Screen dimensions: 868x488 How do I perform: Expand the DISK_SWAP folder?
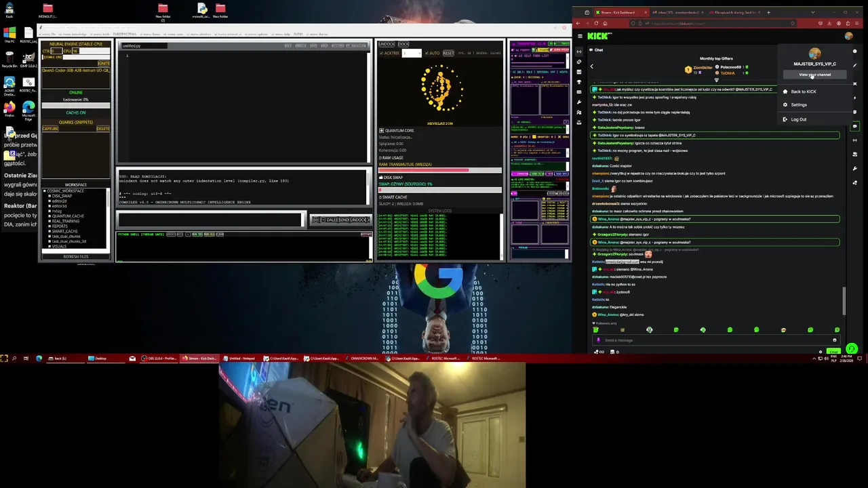point(50,196)
